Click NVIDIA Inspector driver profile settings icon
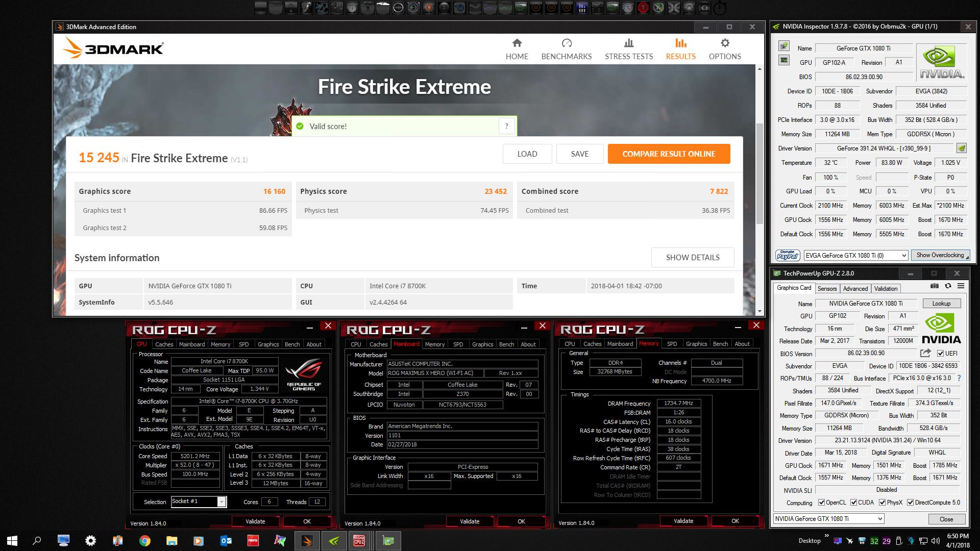This screenshot has height=551, width=980. pyautogui.click(x=962, y=148)
